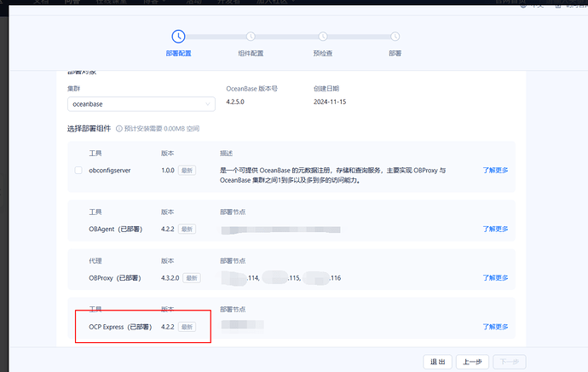588x372 pixels.
Task: Select the 部署配置 step label
Action: click(178, 53)
